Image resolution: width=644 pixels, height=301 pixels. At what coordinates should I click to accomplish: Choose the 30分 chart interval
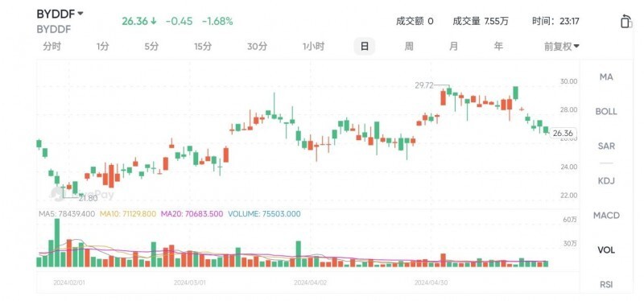[257, 47]
